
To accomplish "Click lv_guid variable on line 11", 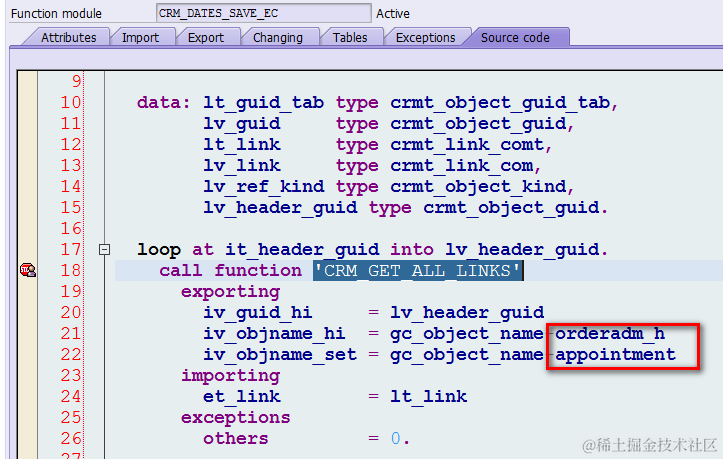I will pyautogui.click(x=242, y=124).
